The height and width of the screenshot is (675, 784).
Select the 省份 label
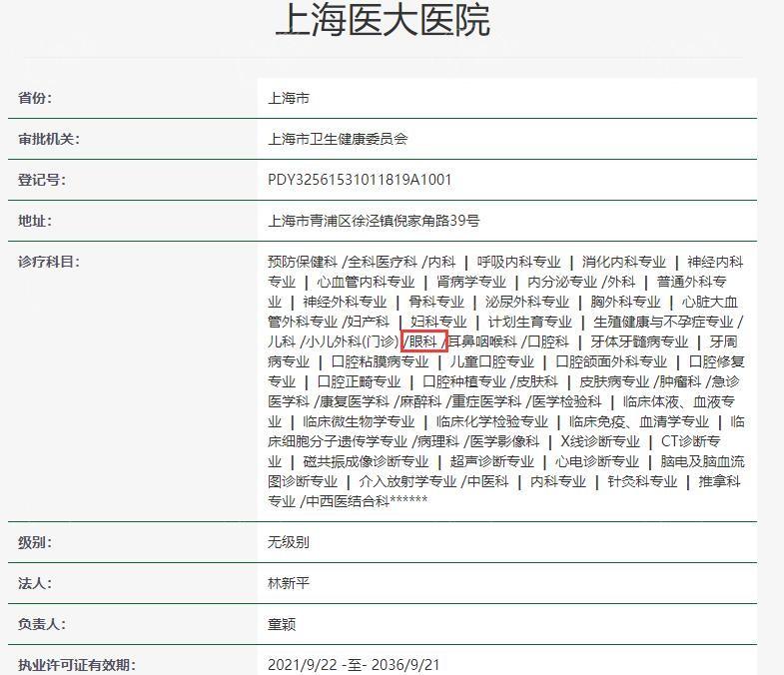(35, 98)
